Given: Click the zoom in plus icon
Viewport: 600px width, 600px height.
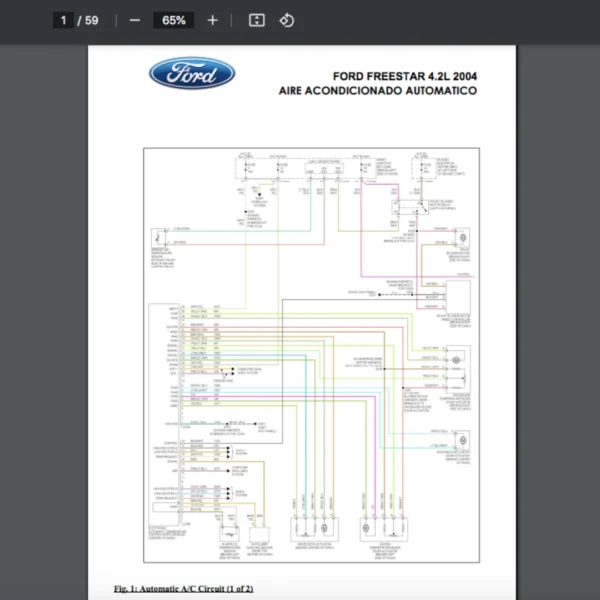Looking at the screenshot, I should tap(212, 20).
